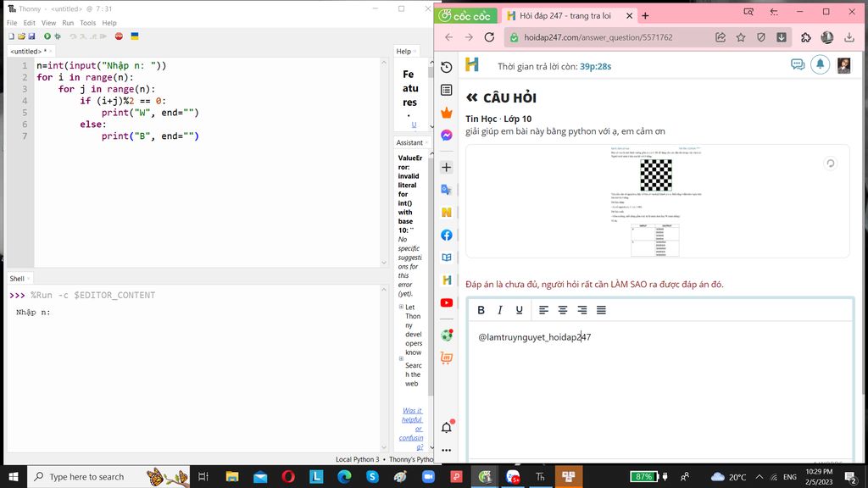Open the reading list icon in browser sidebar
This screenshot has width=868, height=488.
447,90
